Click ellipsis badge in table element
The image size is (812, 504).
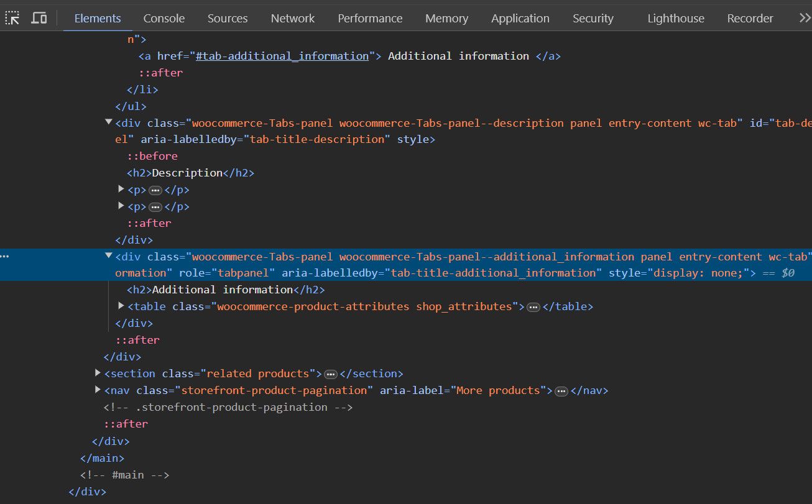click(533, 307)
